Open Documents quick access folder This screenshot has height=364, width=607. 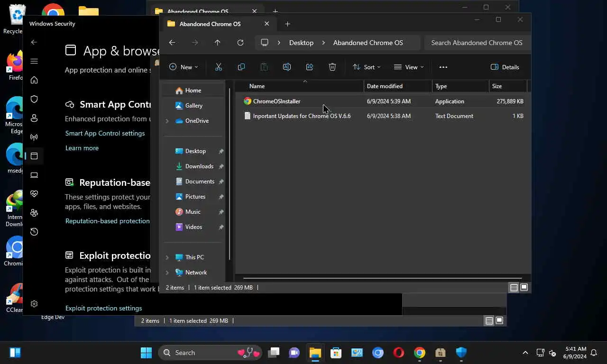click(199, 181)
